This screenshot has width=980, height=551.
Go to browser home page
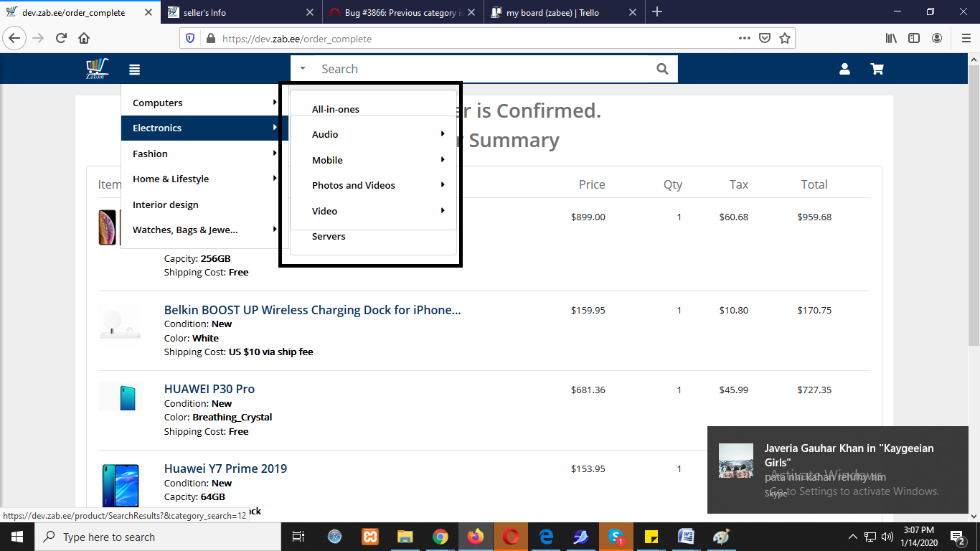pyautogui.click(x=84, y=38)
